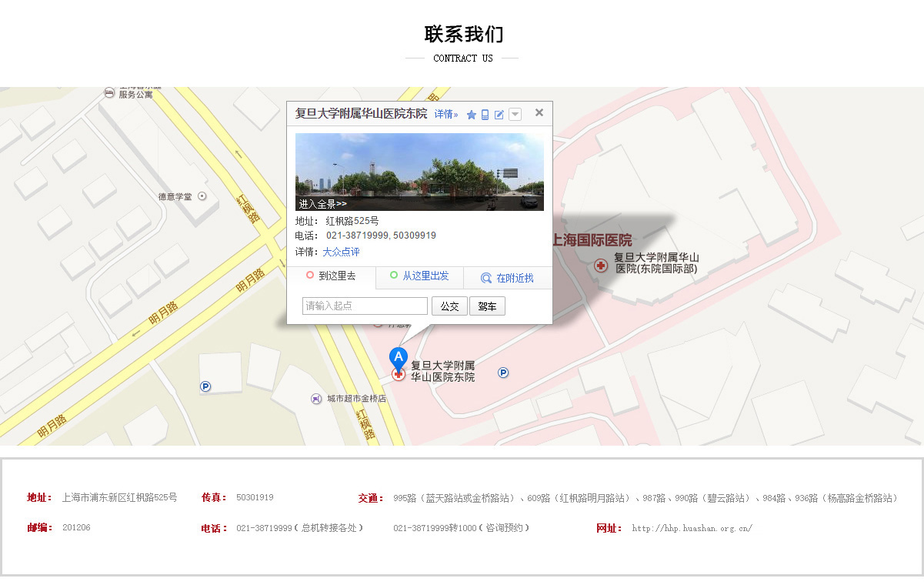924x585 pixels.
Task: Open the 在附近找 nearby search tab
Action: [508, 278]
